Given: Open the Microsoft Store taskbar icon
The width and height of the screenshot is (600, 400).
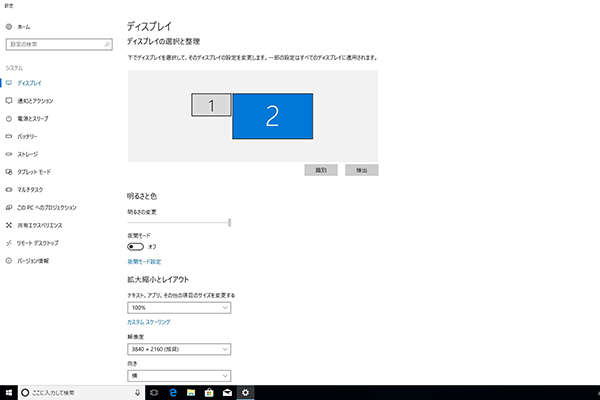Looking at the screenshot, I should (x=209, y=393).
